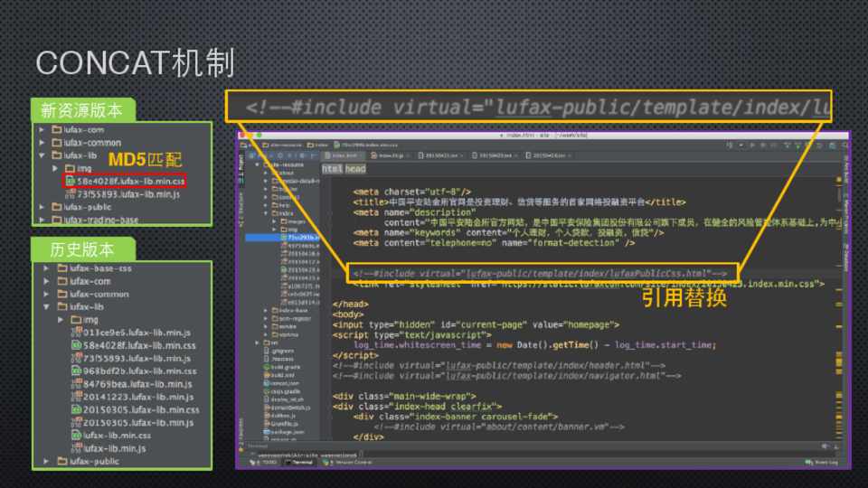The height and width of the screenshot is (488, 868).
Task: Click the head breadcrumb in editor
Action: 354,169
